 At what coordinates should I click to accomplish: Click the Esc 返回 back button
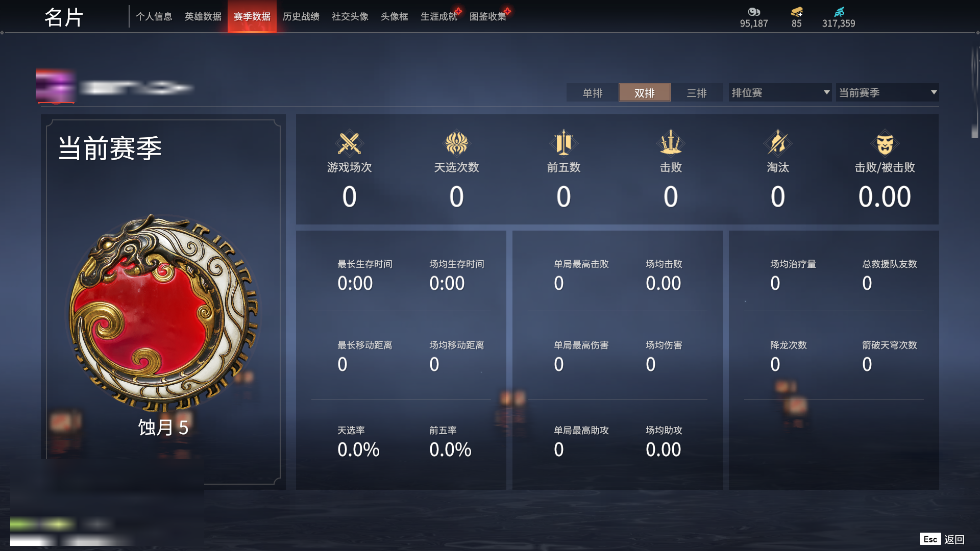click(x=942, y=539)
